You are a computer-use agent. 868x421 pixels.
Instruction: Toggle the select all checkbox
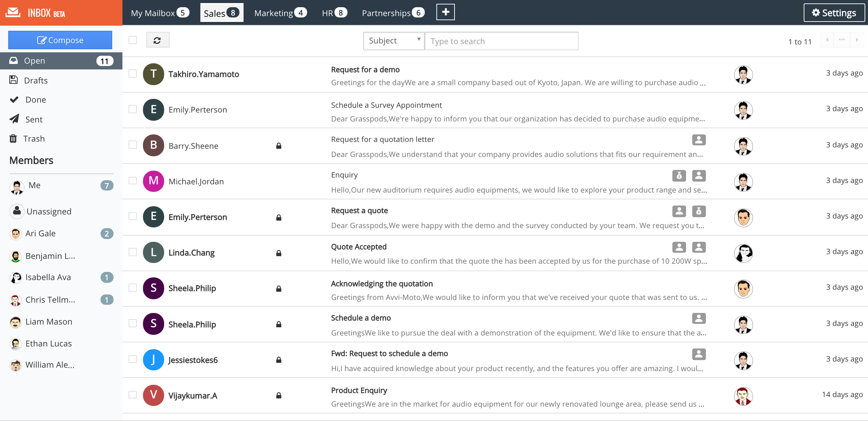(x=133, y=40)
